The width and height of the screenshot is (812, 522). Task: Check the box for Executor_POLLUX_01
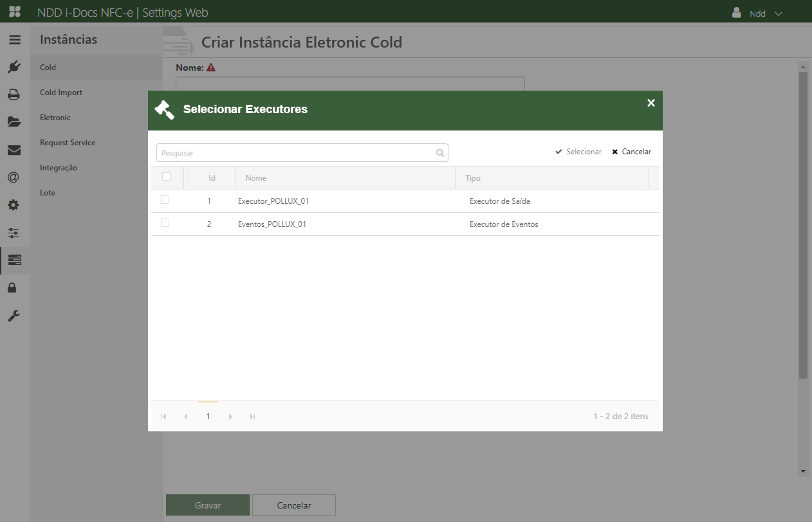[x=165, y=200]
